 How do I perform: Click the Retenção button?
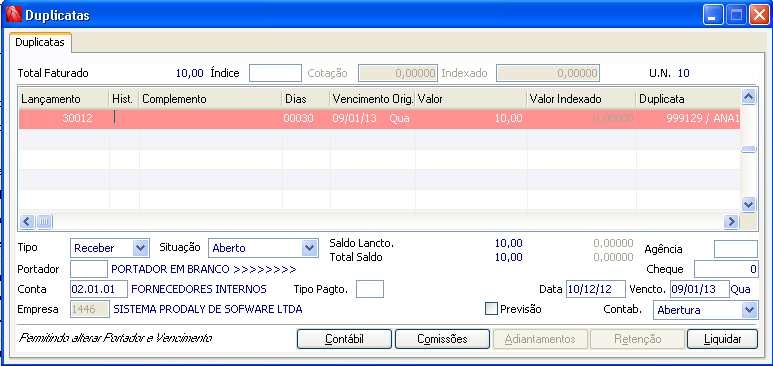click(x=637, y=339)
